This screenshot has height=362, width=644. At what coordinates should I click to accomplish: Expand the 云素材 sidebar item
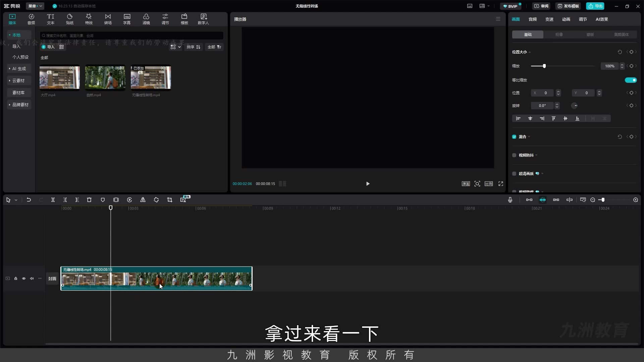pos(19,81)
